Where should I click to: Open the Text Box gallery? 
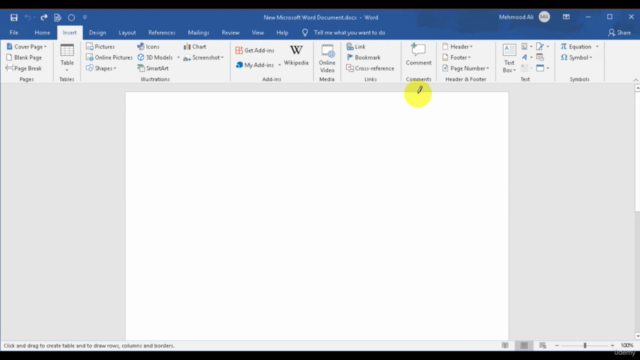[x=509, y=58]
